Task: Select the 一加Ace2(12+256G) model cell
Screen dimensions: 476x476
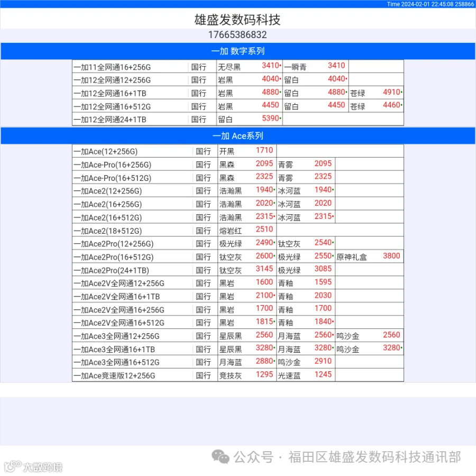Action: pos(133,191)
